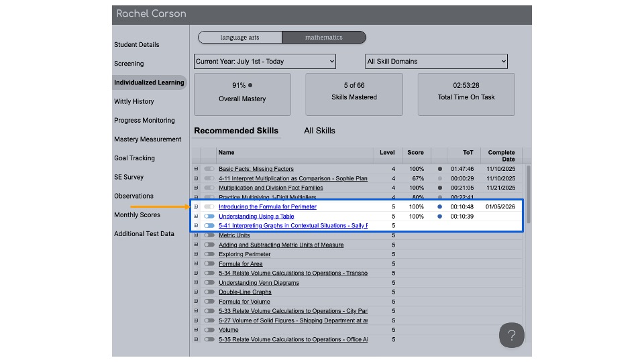Open the Introducing the Formula for Perimeter link
Screen dimensions: 644x362
(268, 206)
